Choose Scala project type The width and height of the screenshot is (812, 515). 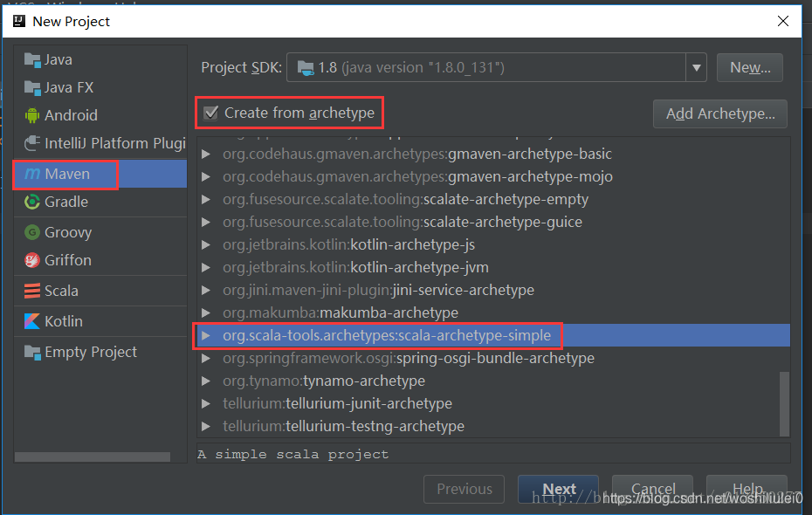(x=100, y=291)
